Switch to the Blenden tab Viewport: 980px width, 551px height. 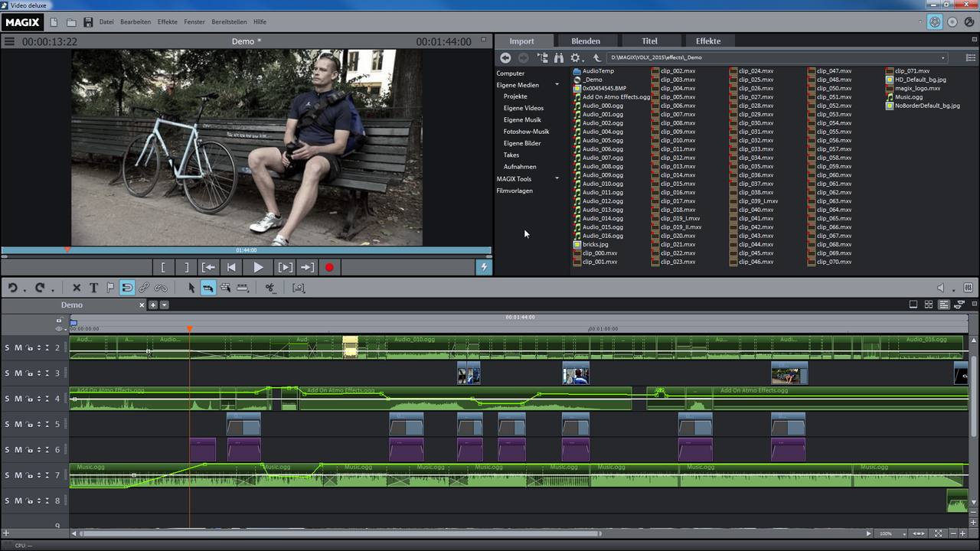[585, 41]
